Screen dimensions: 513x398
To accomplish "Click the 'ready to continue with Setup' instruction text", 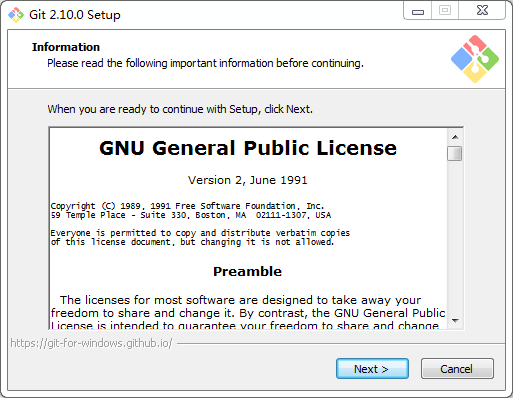I will 180,109.
